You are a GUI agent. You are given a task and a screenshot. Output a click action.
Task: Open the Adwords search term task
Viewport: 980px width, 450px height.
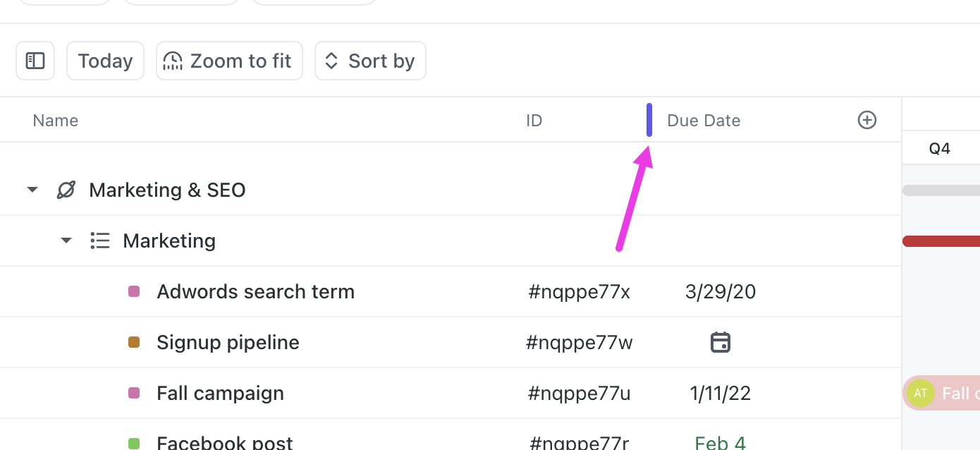pyautogui.click(x=255, y=292)
